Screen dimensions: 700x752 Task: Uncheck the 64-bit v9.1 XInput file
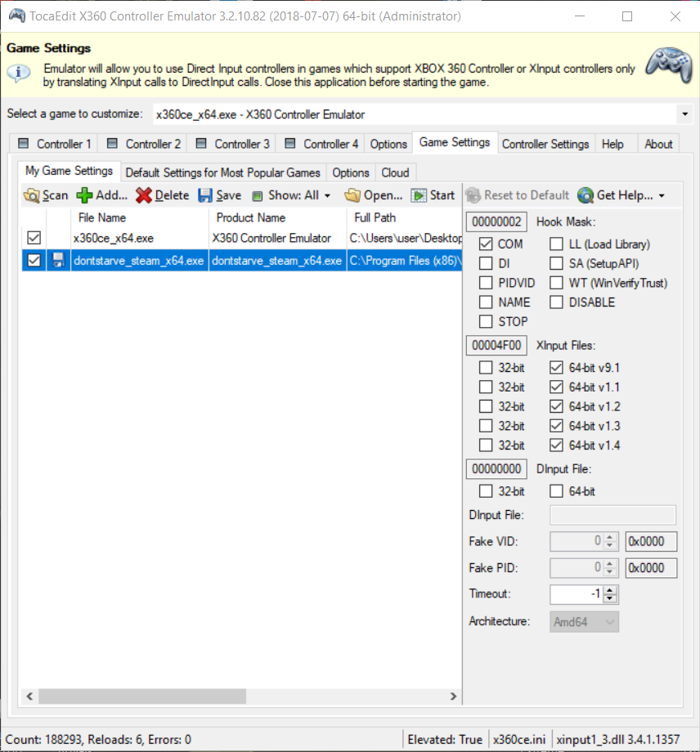coord(556,368)
